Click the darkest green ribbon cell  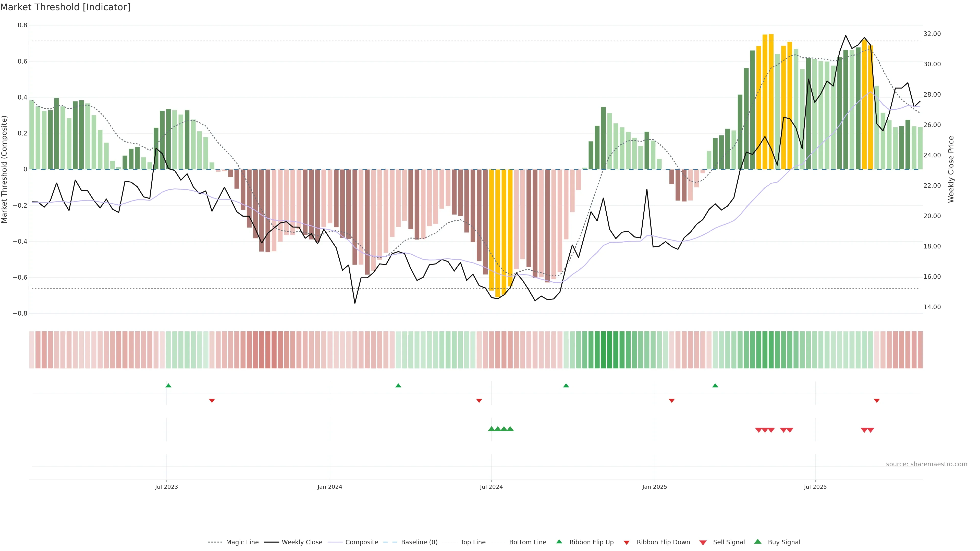coord(609,350)
